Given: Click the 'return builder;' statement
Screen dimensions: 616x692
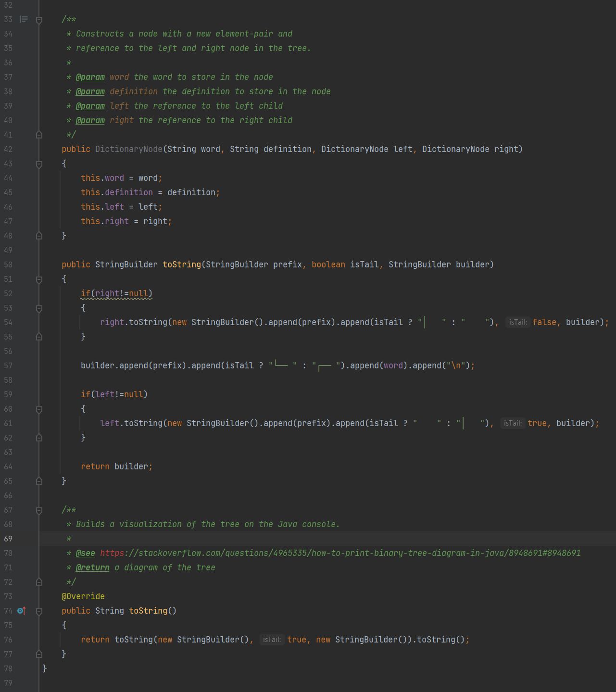Looking at the screenshot, I should click(117, 466).
